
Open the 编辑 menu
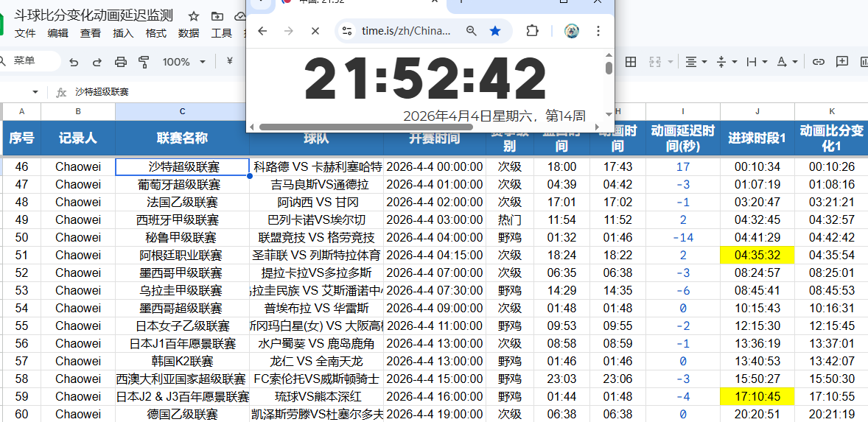click(57, 33)
